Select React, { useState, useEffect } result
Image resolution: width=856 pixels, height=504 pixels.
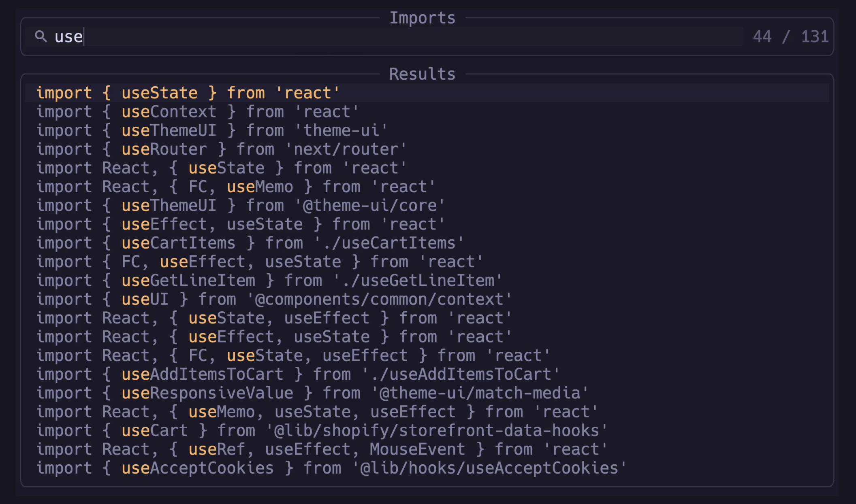pos(427,318)
